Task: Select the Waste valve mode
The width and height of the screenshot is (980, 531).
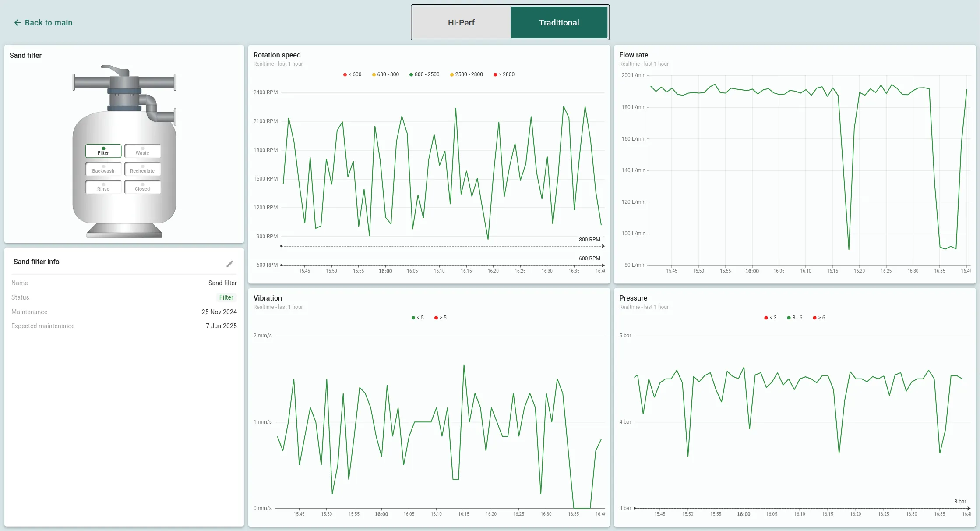Action: pos(142,151)
